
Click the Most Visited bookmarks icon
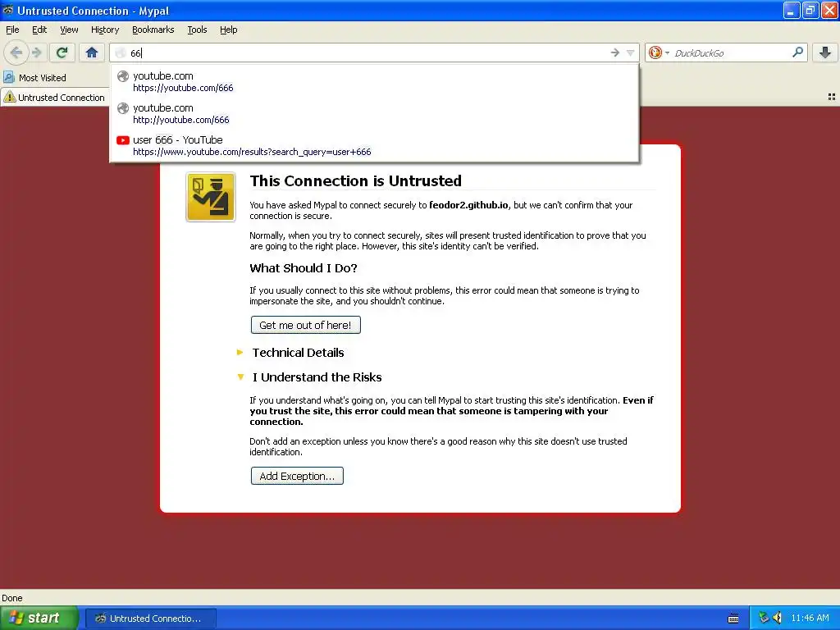point(9,78)
